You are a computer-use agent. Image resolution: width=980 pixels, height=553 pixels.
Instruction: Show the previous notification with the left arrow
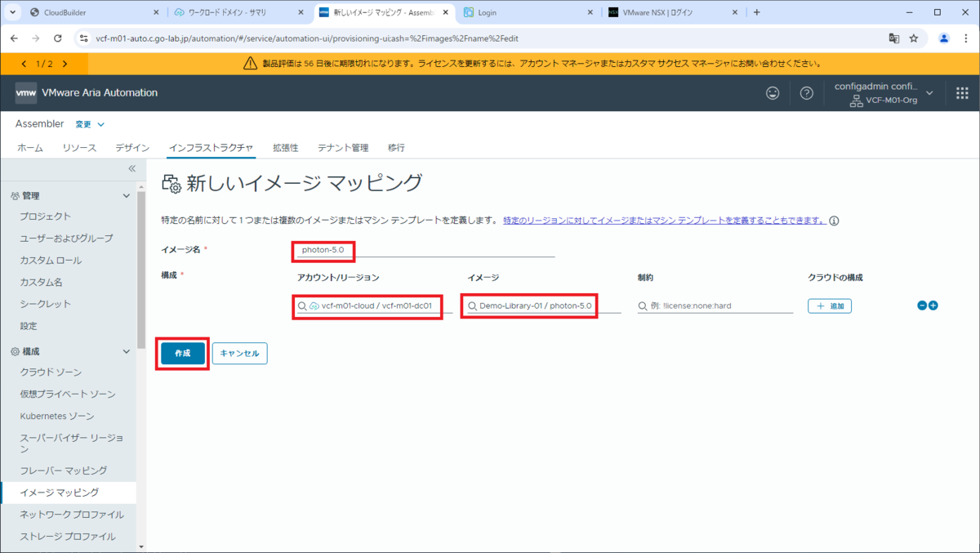24,64
